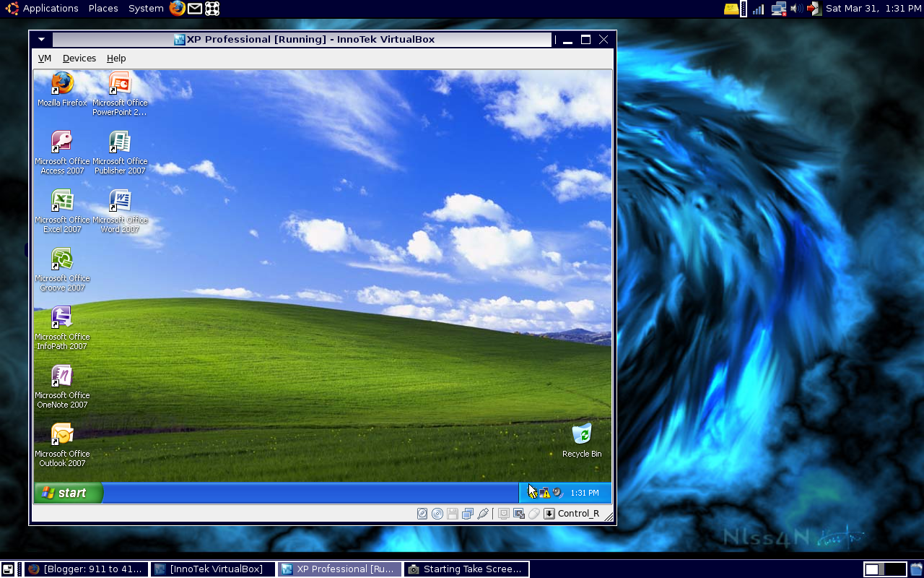Click the four-circles launcher icon in the top panel
This screenshot has width=924, height=578.
pyautogui.click(x=212, y=9)
